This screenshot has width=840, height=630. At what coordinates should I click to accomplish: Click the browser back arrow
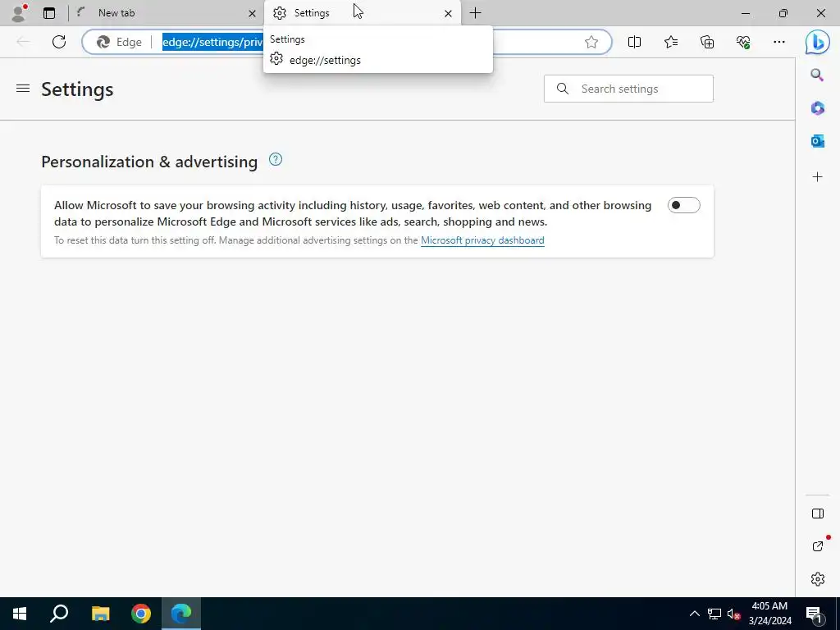(23, 42)
